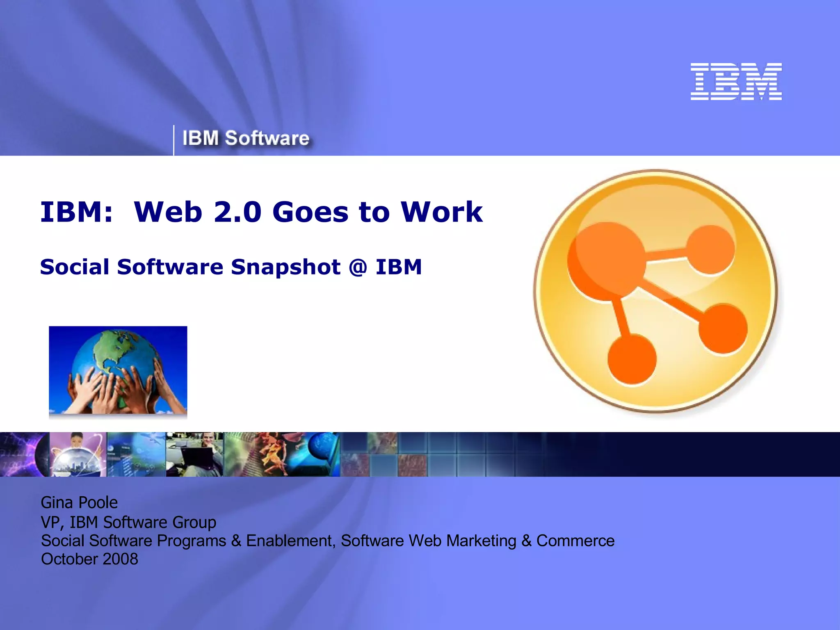Click the right-side lower orange node circle
Image resolution: width=840 pixels, height=630 pixels.
(x=723, y=328)
